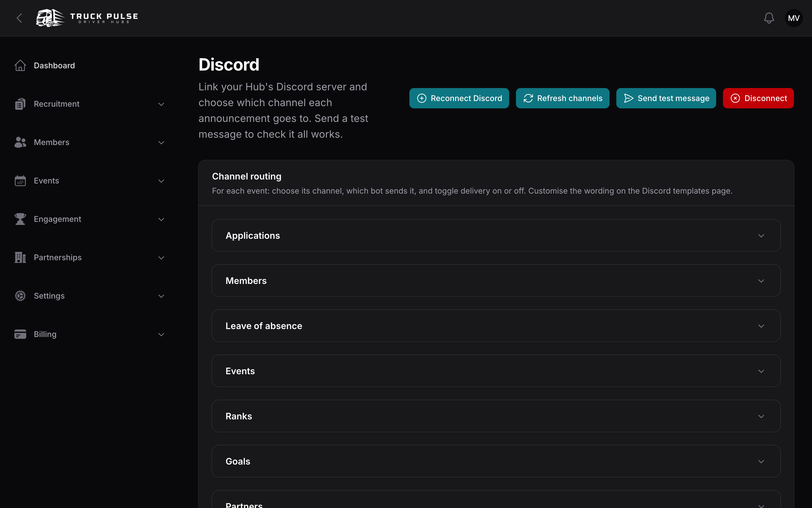Open the Billing menu label
Viewport: 812px width, 508px height.
click(x=45, y=334)
